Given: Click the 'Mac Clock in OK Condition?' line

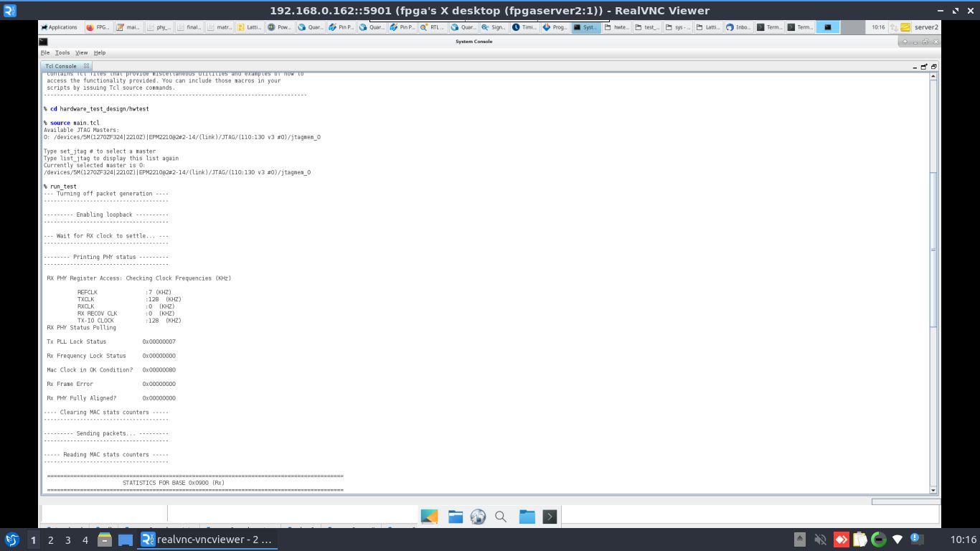Looking at the screenshot, I should (111, 370).
